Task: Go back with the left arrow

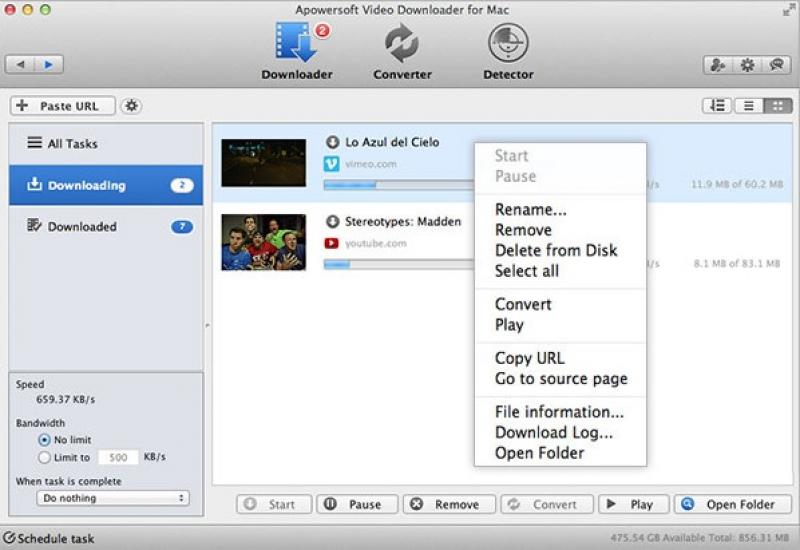Action: pyautogui.click(x=20, y=65)
